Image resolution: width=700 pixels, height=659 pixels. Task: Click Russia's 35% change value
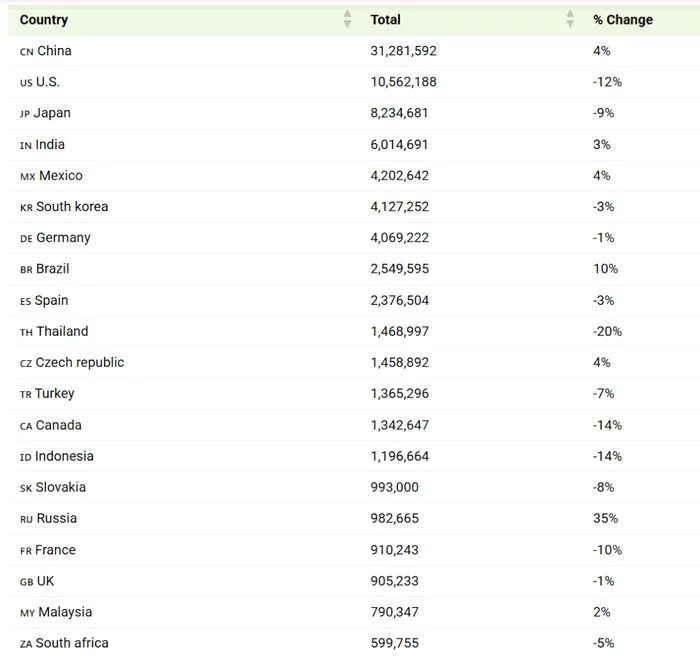[605, 518]
